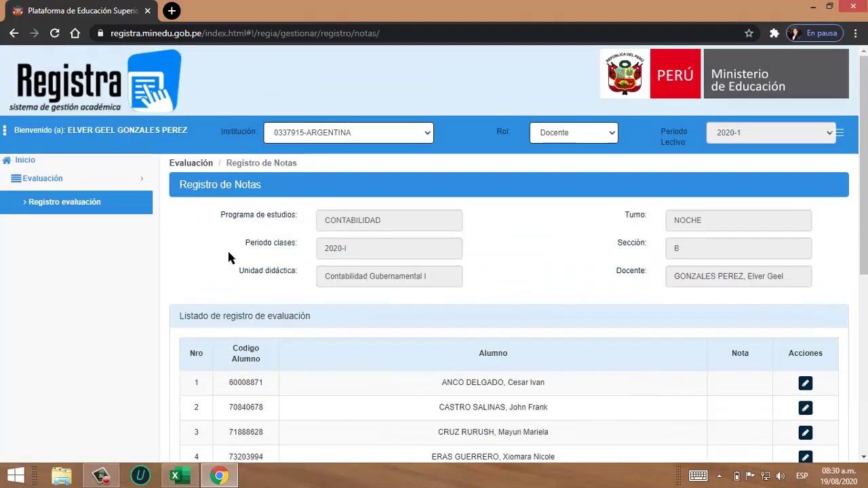Open browser home page button
The image size is (868, 488).
75,33
